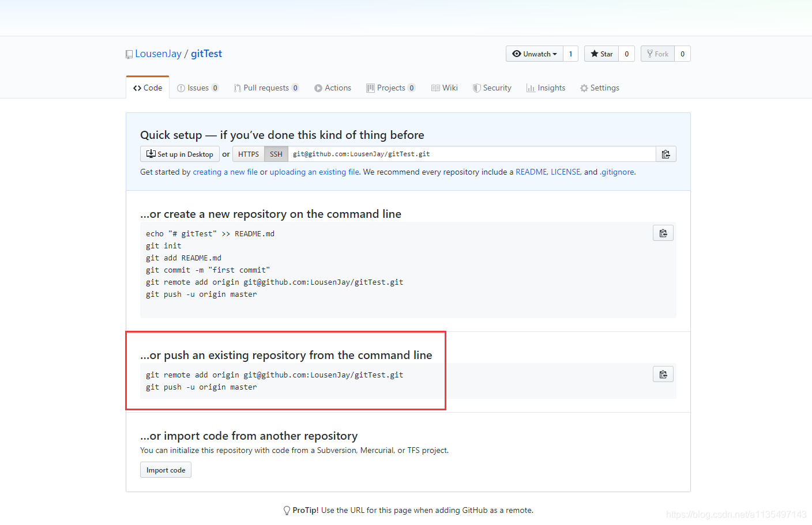This screenshot has width=812, height=525.
Task: Copy the SSH clone URL to clipboard
Action: point(666,154)
